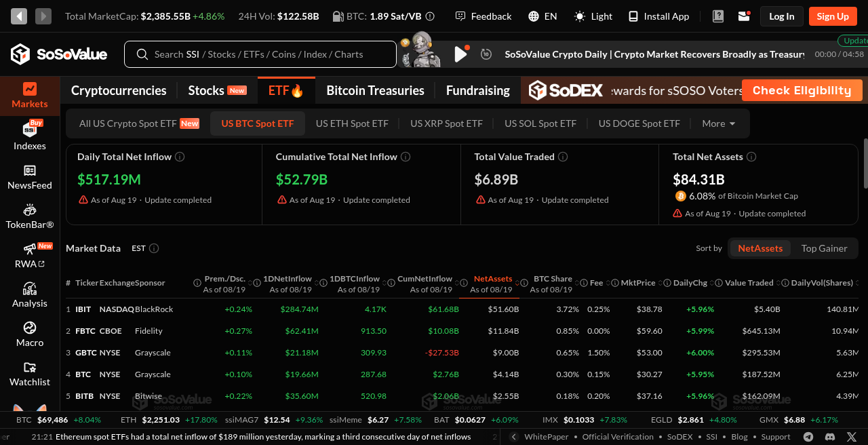Open TokenBar in the sidebar

pos(30,216)
